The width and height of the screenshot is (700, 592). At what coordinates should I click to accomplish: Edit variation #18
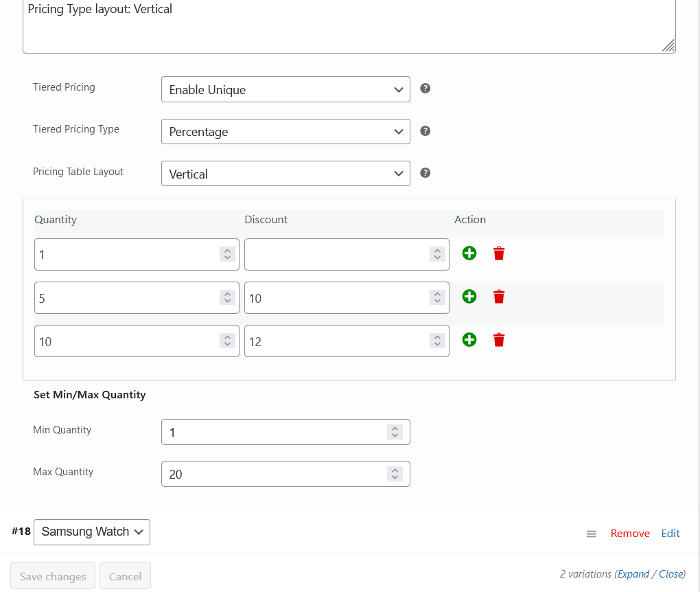670,534
